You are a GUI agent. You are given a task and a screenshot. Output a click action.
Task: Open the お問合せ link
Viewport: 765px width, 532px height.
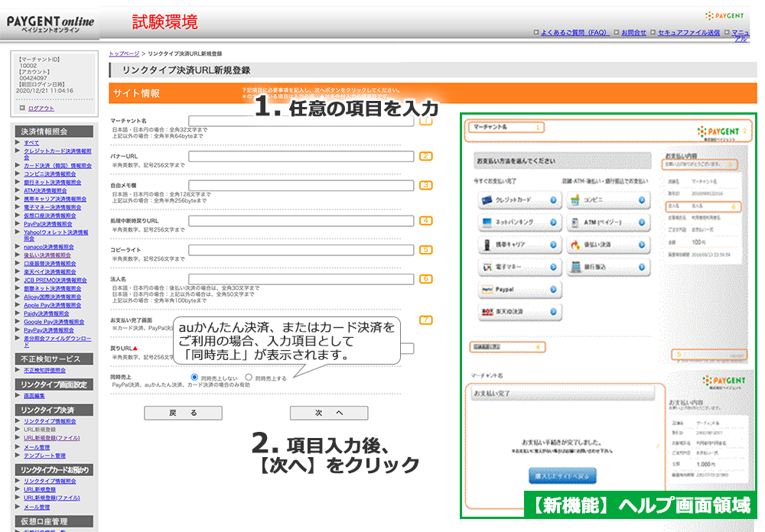633,33
